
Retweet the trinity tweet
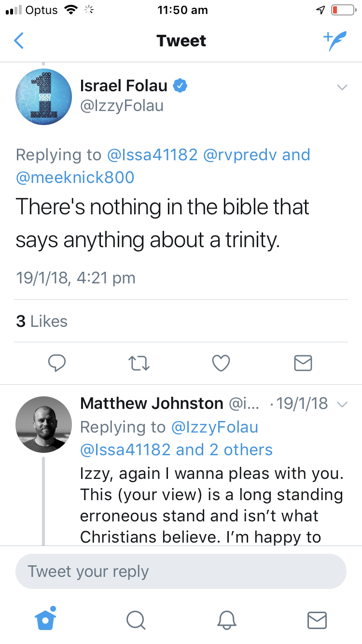coord(140,363)
